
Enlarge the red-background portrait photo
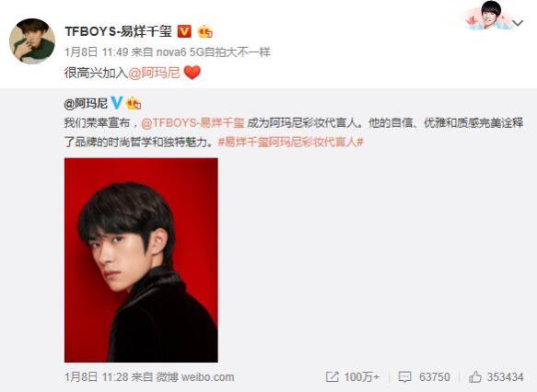click(x=141, y=260)
